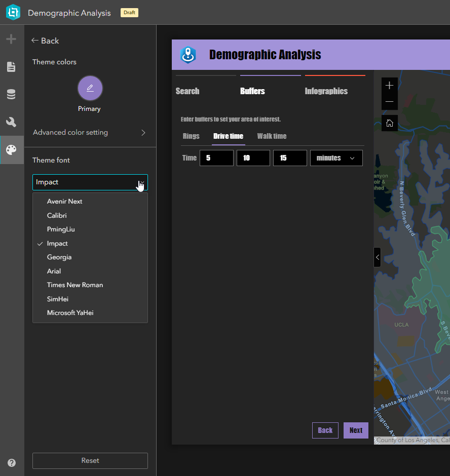The image size is (450, 476).
Task: Switch to the Walk time tab
Action: pos(272,136)
